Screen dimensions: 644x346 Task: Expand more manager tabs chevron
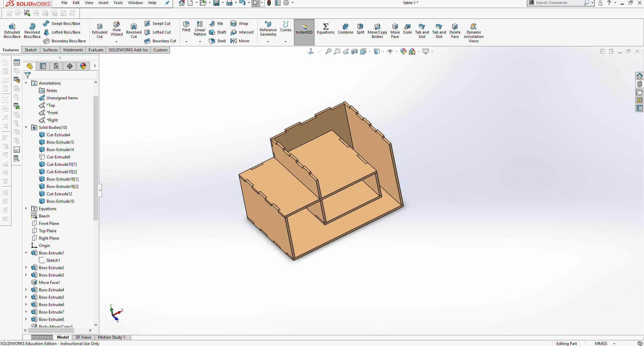(x=95, y=66)
